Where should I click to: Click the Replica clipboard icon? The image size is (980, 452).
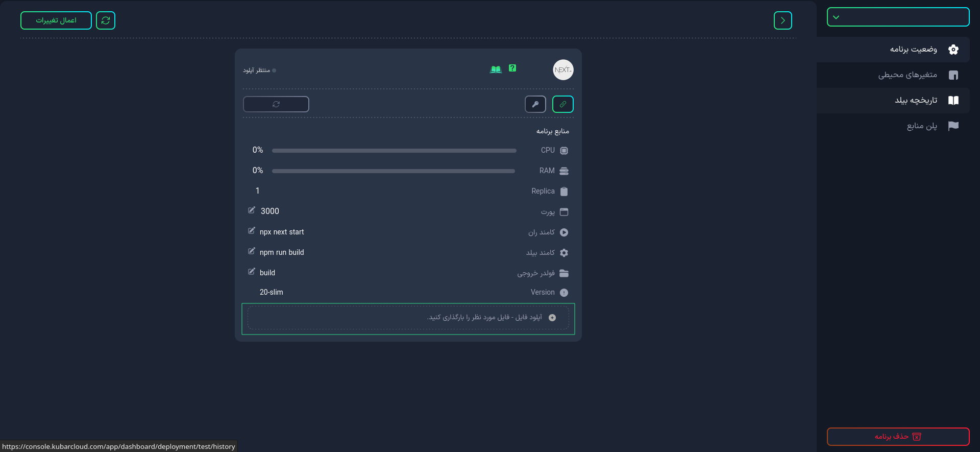point(564,192)
